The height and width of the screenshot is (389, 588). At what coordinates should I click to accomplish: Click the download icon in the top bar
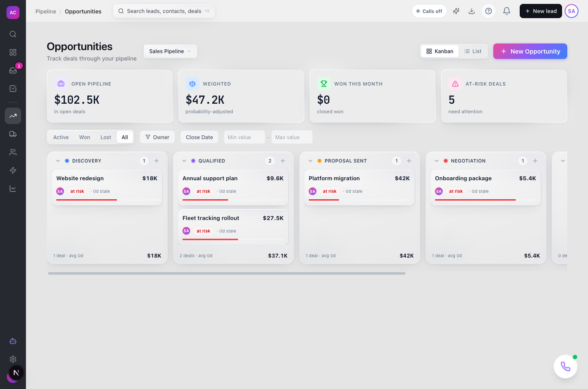472,11
